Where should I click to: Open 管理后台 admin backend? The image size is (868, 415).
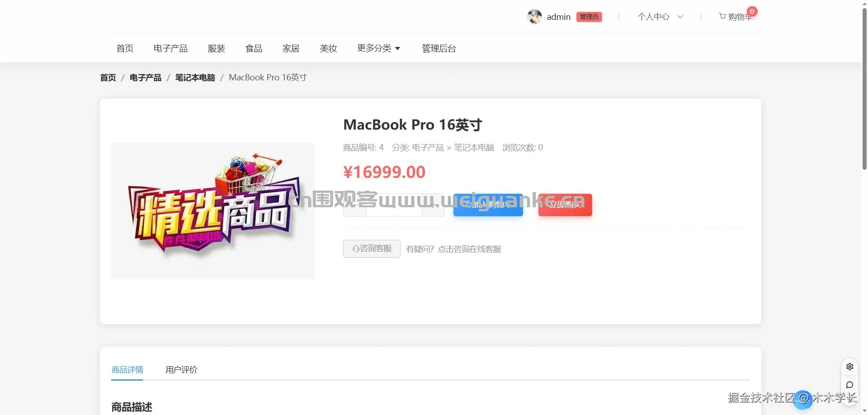(x=439, y=48)
